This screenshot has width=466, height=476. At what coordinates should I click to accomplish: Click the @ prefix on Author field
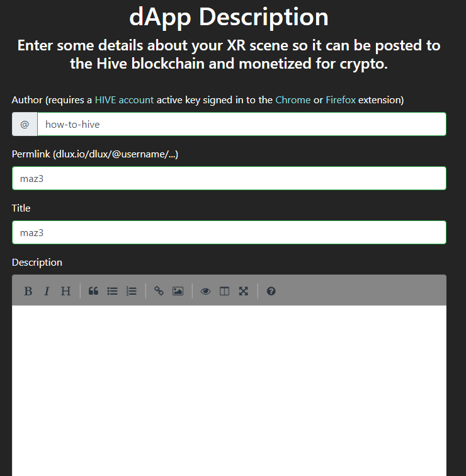tap(25, 124)
